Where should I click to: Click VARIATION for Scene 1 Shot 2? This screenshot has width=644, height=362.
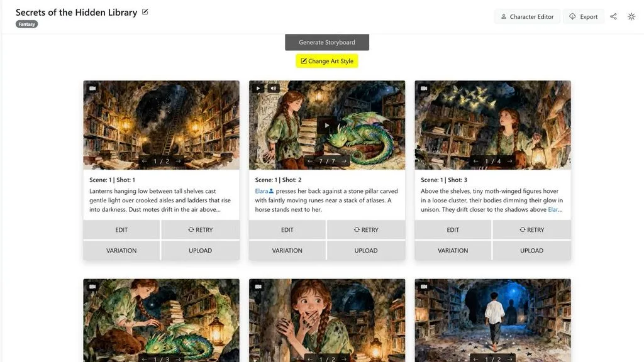point(287,250)
